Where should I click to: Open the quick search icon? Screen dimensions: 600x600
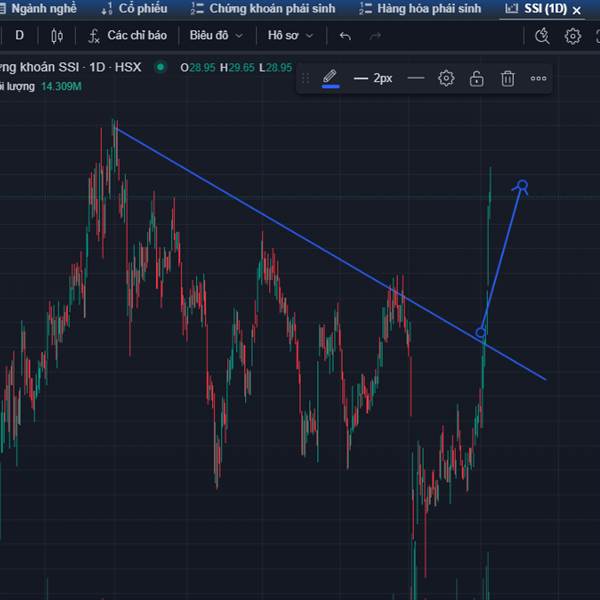[x=542, y=36]
